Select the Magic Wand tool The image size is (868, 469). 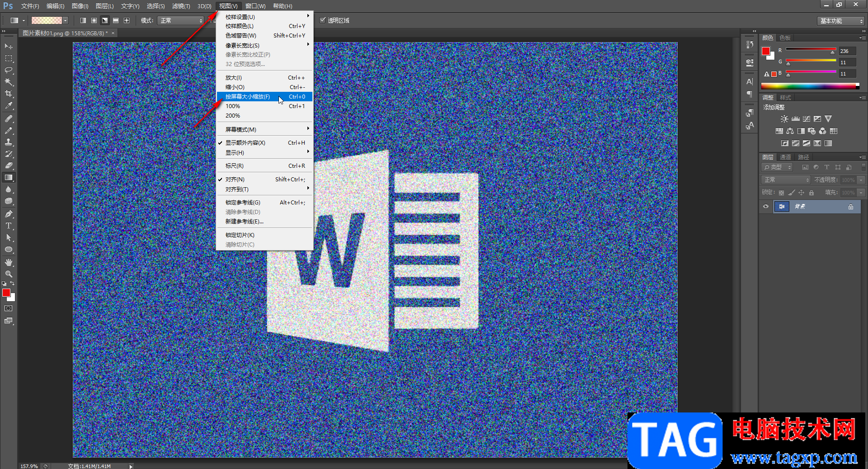[9, 82]
